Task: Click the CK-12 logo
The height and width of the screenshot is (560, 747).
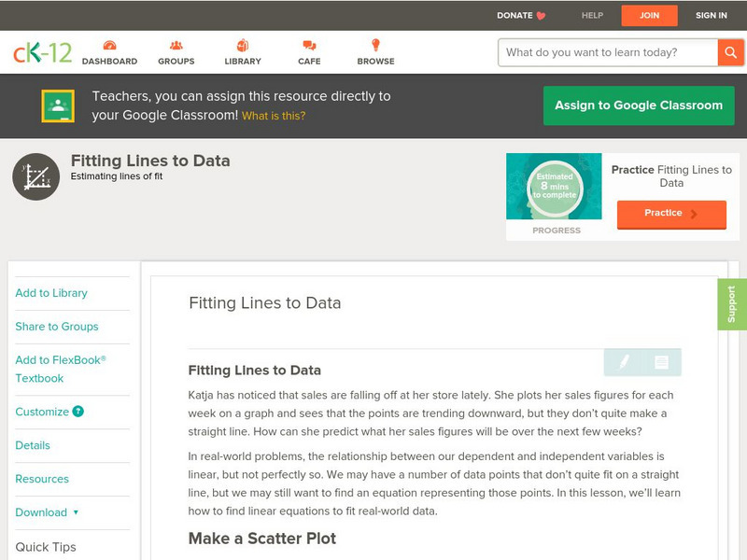Action: 42,53
